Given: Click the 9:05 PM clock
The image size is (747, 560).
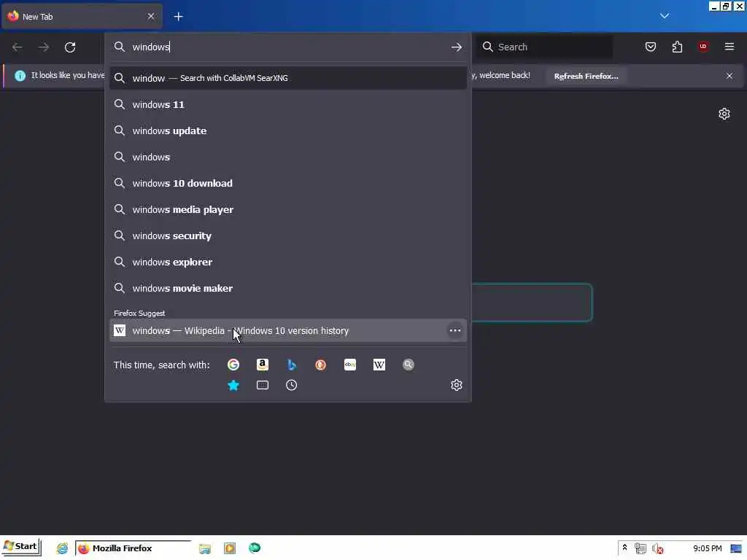Looking at the screenshot, I should click(707, 548).
